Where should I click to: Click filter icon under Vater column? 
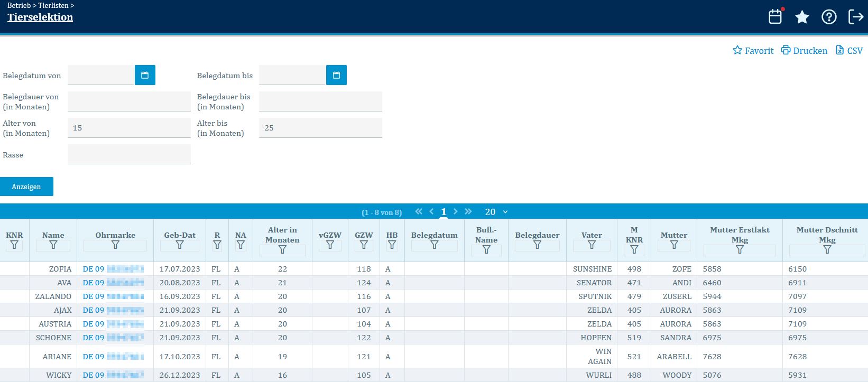(592, 245)
